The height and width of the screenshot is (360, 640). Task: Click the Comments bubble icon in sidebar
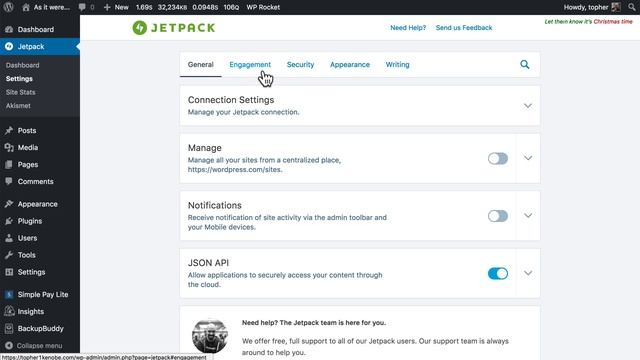point(9,181)
